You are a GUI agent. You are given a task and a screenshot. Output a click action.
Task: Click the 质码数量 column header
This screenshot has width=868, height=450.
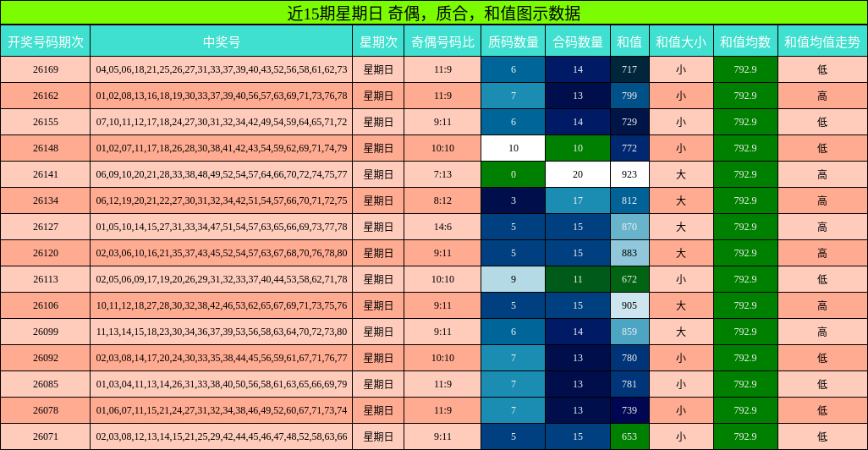coord(514,41)
